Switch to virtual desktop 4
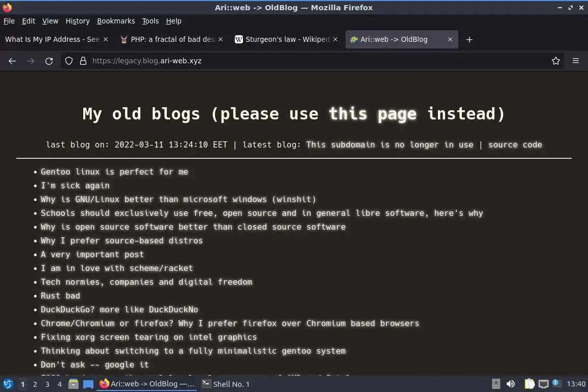The image size is (588, 392). [x=60, y=384]
